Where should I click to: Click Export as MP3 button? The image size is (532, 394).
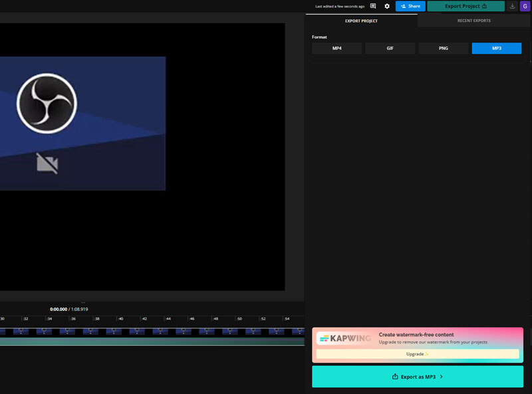click(x=417, y=377)
